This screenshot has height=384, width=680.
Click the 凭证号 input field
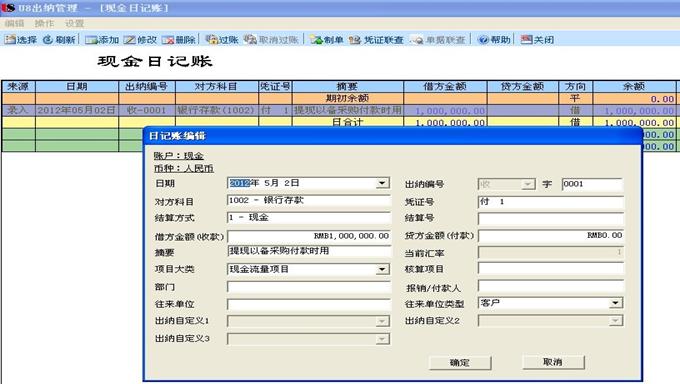(551, 202)
